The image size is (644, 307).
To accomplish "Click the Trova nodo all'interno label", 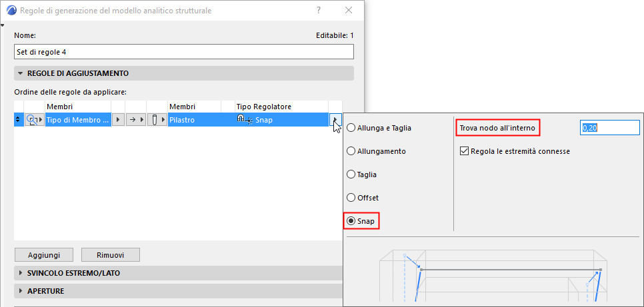I will point(497,128).
